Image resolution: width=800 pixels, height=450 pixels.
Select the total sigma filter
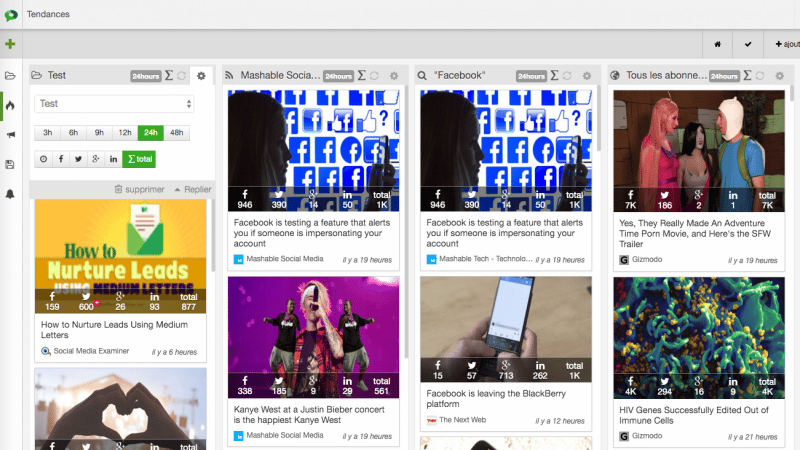coord(139,159)
